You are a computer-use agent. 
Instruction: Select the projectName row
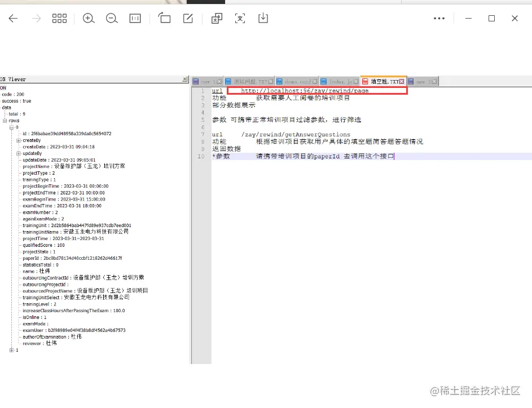pos(74,166)
